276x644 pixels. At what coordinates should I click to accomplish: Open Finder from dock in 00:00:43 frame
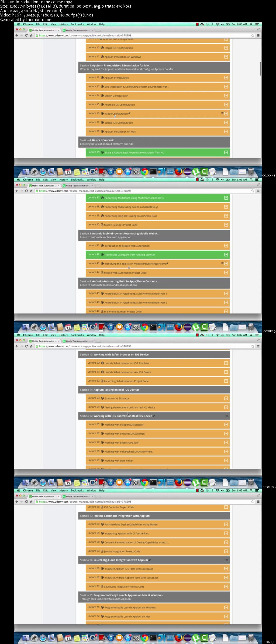point(26,172)
